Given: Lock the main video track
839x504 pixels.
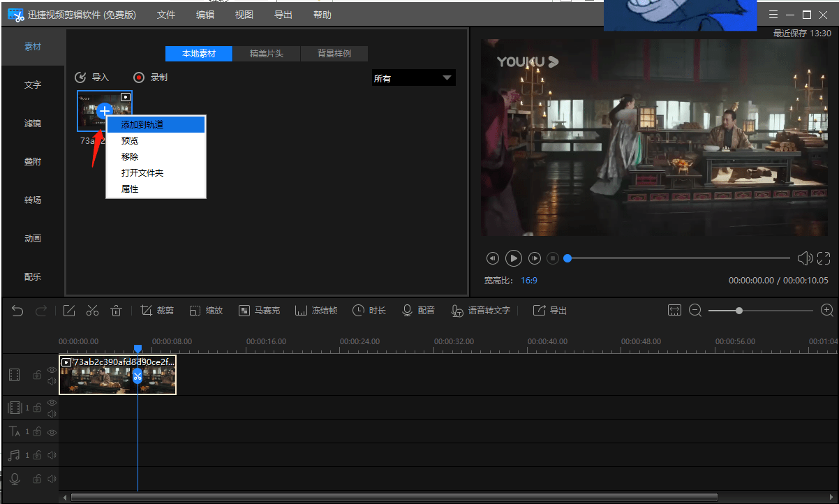Looking at the screenshot, I should point(37,376).
